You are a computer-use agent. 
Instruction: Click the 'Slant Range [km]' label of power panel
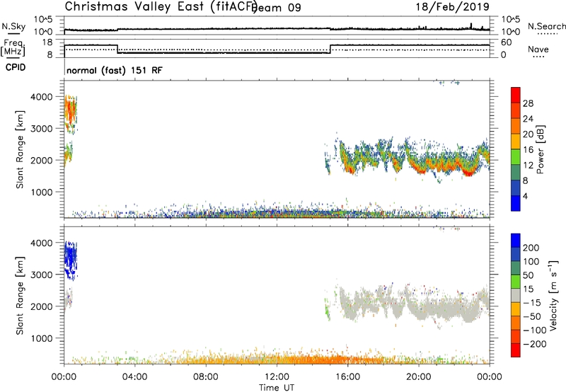20,149
